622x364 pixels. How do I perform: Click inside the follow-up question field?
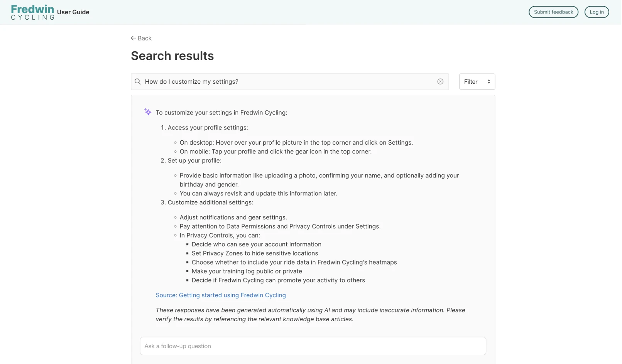pyautogui.click(x=313, y=346)
